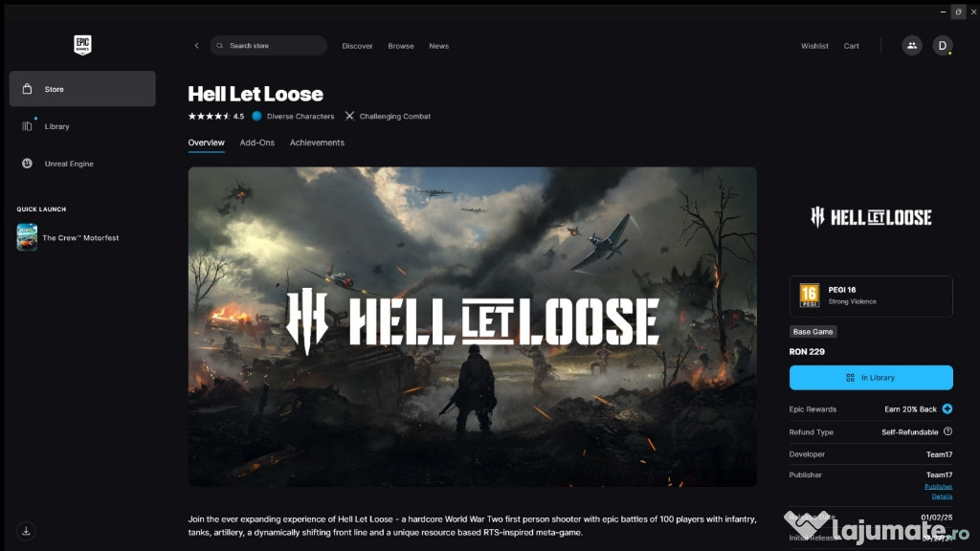Click the Search store field
Viewport: 980px width, 551px height.
pyautogui.click(x=268, y=46)
